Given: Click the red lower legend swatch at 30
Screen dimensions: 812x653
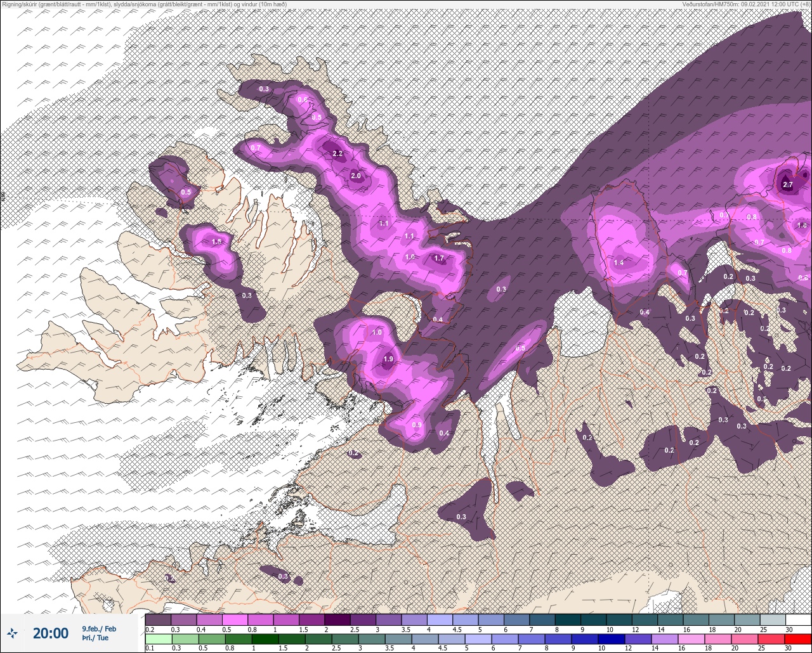Looking at the screenshot, I should click(x=798, y=638).
